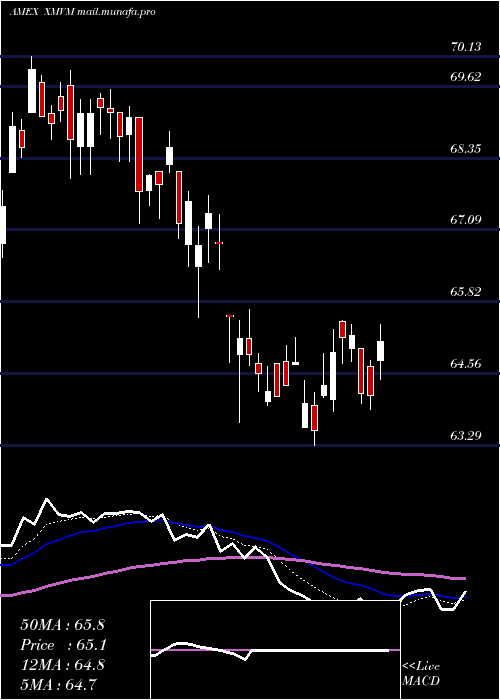
Task: Click inside the MACD inset chart box
Action: pyautogui.click(x=275, y=650)
